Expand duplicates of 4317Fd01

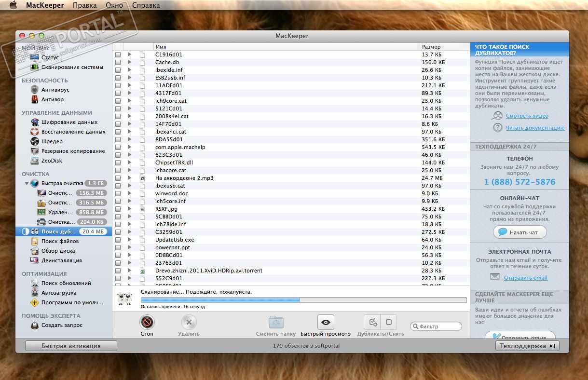tap(129, 93)
